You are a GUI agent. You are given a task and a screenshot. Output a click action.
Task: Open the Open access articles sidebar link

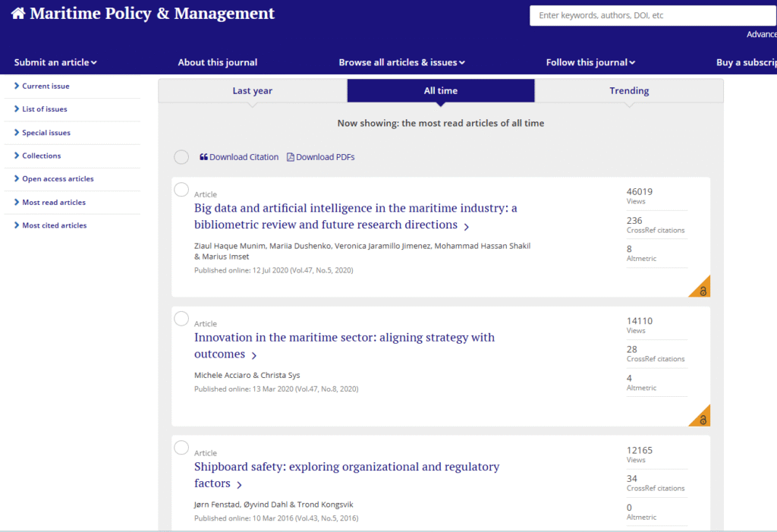[x=58, y=178]
